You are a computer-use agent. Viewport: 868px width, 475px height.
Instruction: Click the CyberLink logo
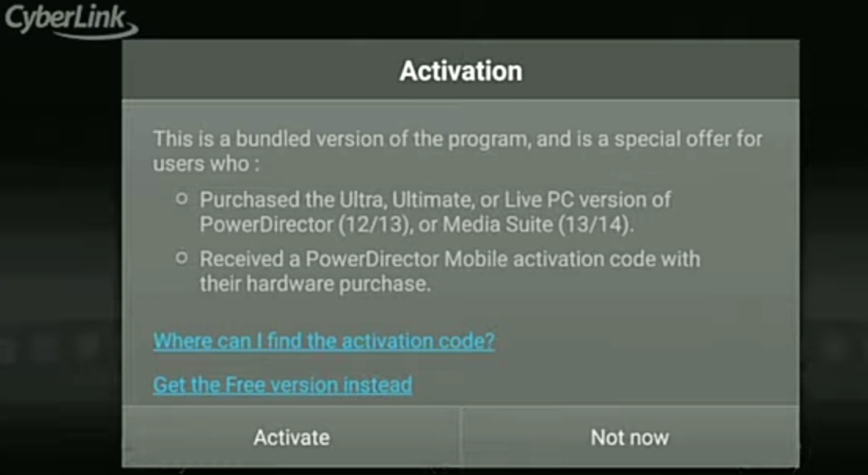71,21
